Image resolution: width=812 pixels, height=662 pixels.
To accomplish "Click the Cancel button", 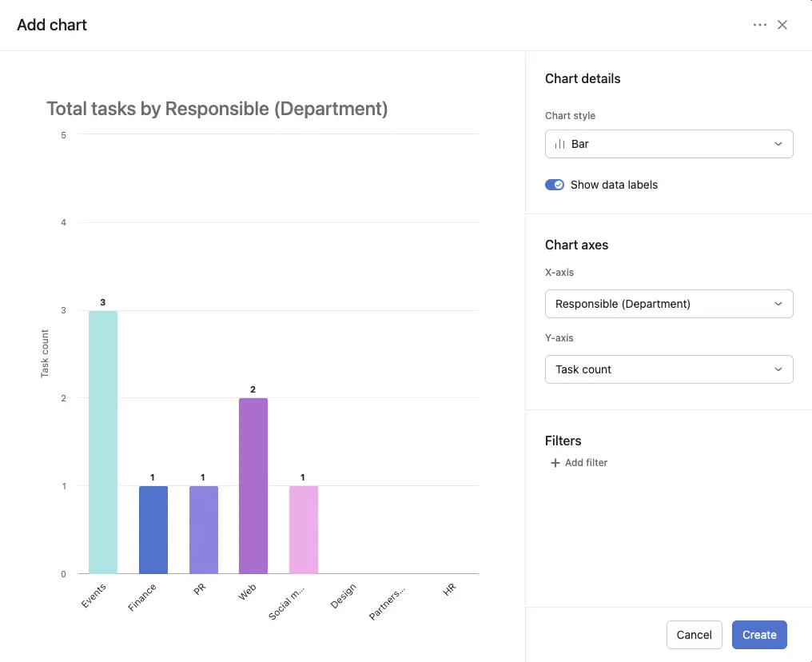I will (x=694, y=635).
